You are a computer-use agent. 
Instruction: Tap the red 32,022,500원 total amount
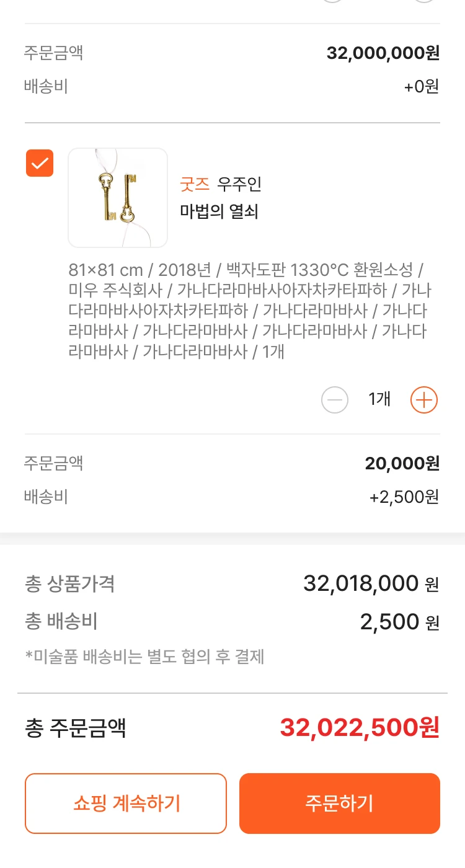coord(360,728)
